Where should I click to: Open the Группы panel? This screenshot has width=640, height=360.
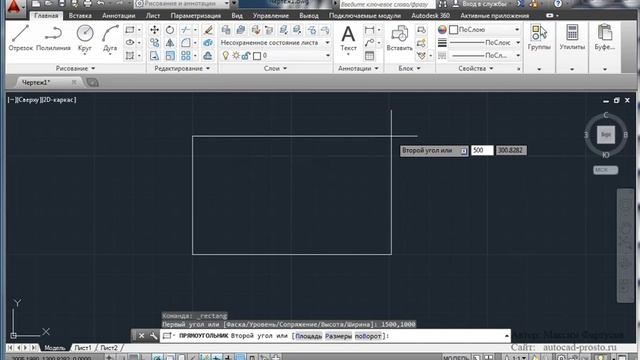(x=539, y=38)
